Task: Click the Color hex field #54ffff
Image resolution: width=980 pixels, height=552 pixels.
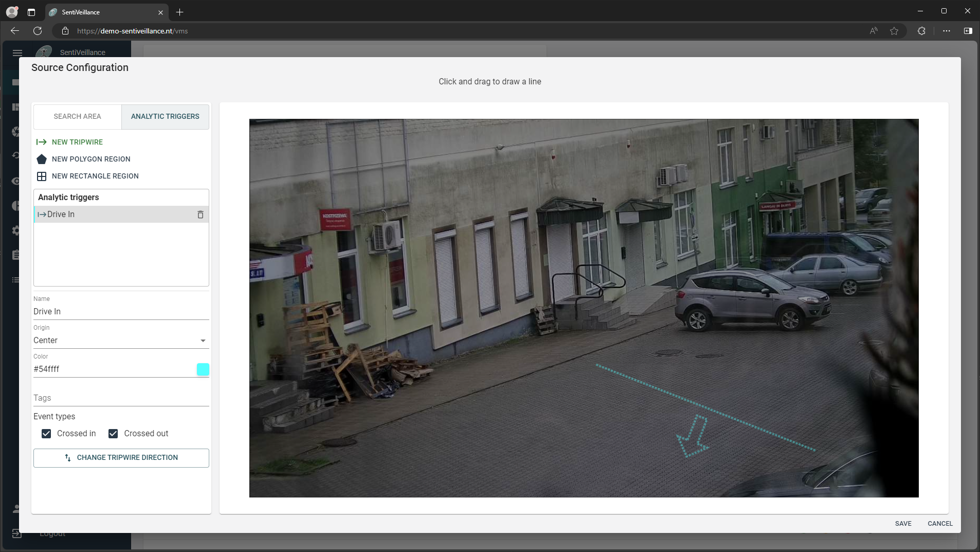Action: (x=114, y=369)
